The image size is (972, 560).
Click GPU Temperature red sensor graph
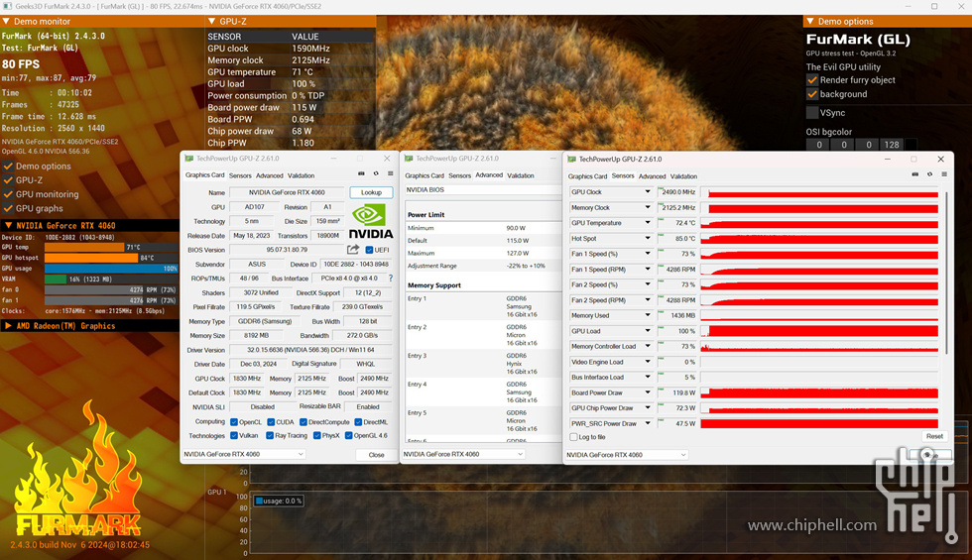coord(819,223)
